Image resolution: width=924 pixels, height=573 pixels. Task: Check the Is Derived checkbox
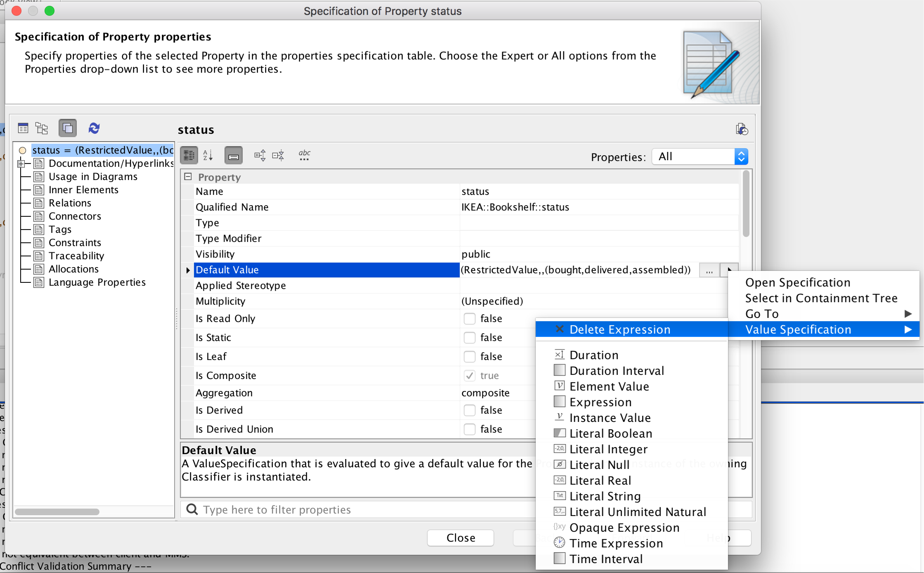[469, 410]
